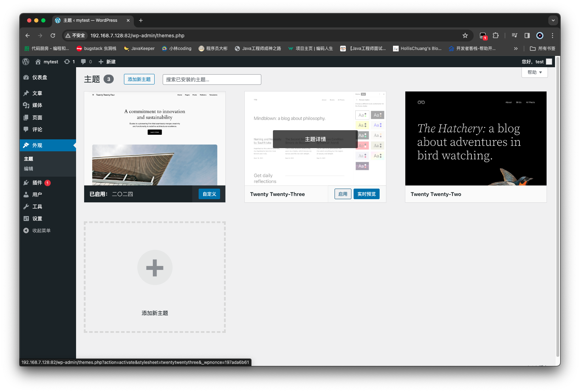Click 自定义 on the active theme
Viewport: 580px width, 392px height.
(x=209, y=194)
